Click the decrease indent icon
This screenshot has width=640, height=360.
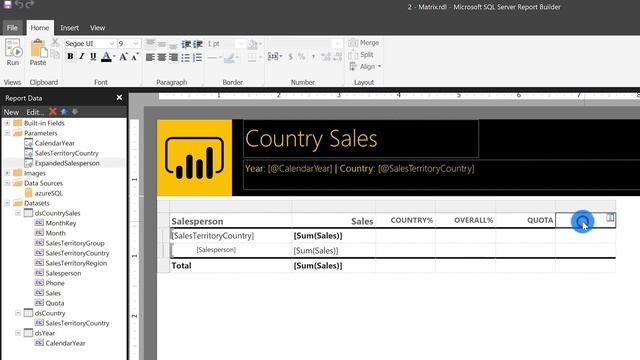coord(186,44)
